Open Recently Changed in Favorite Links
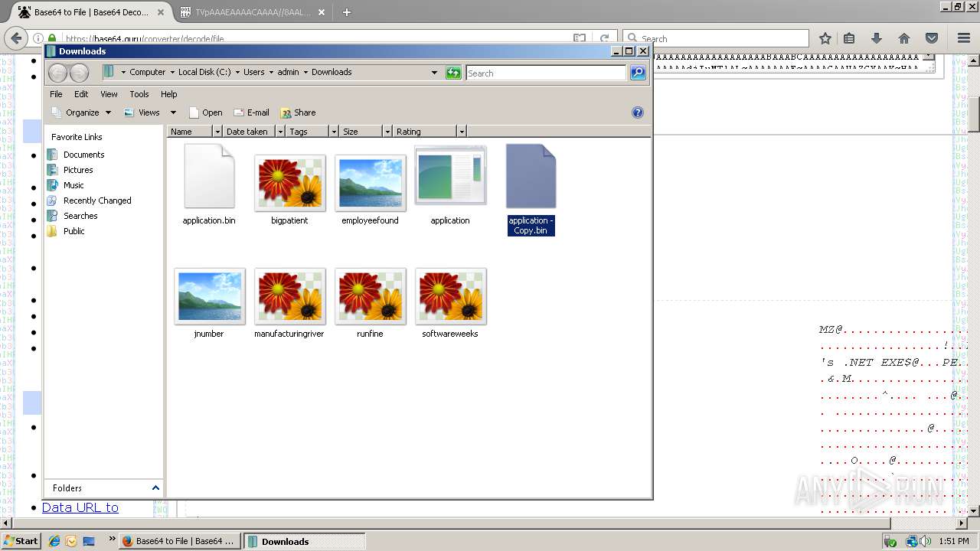 [x=97, y=201]
